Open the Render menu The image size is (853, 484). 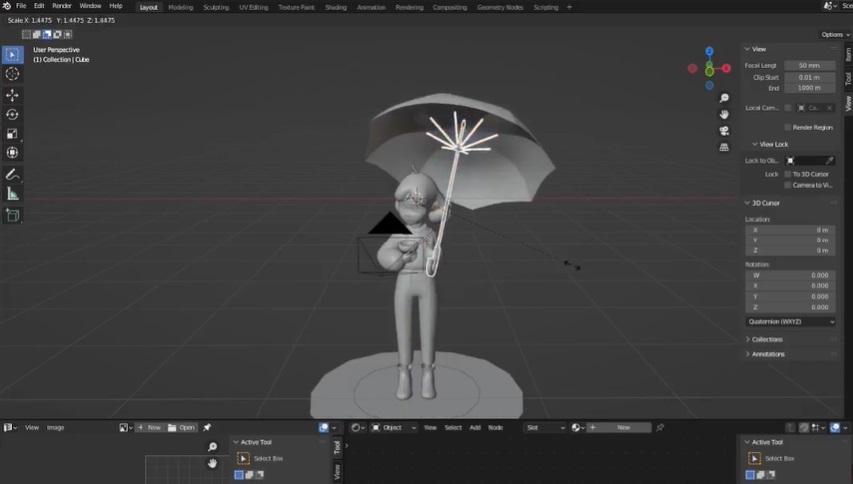62,6
